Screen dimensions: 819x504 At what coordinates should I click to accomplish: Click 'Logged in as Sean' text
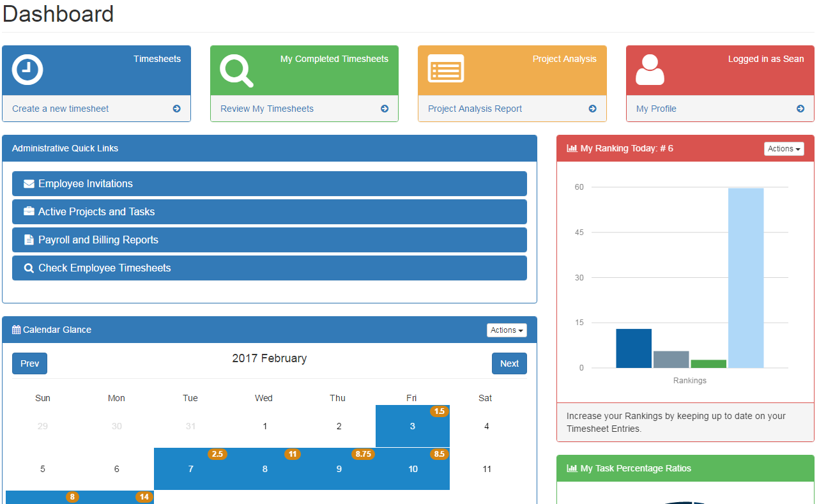point(766,59)
